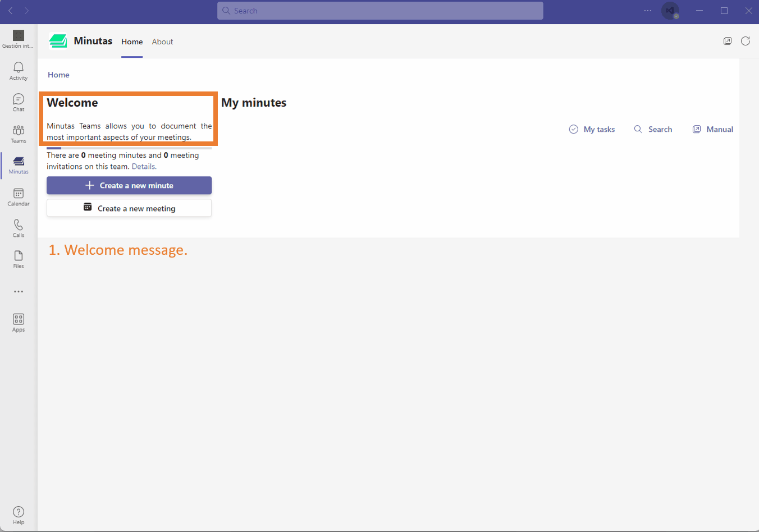This screenshot has height=532, width=759.
Task: Select the Minutas app in sidebar
Action: point(19,166)
